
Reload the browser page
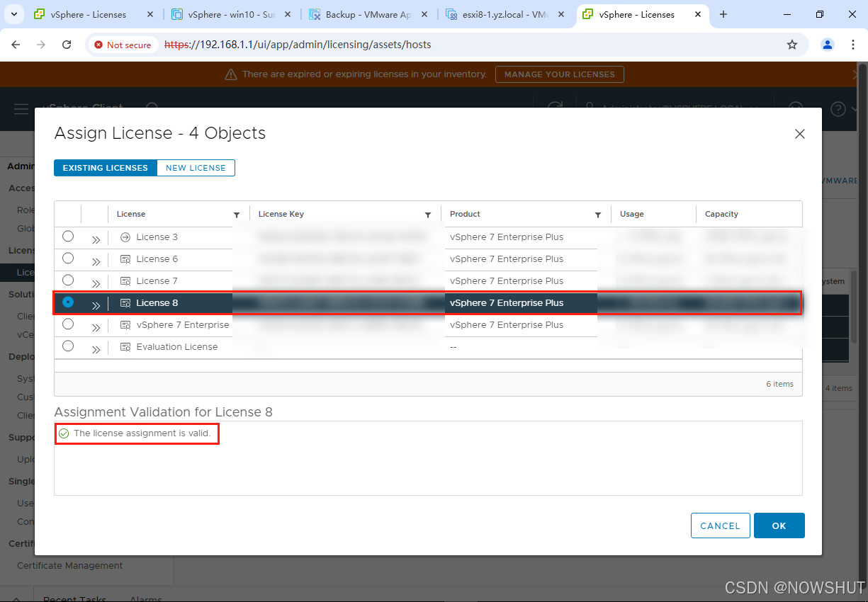(67, 45)
